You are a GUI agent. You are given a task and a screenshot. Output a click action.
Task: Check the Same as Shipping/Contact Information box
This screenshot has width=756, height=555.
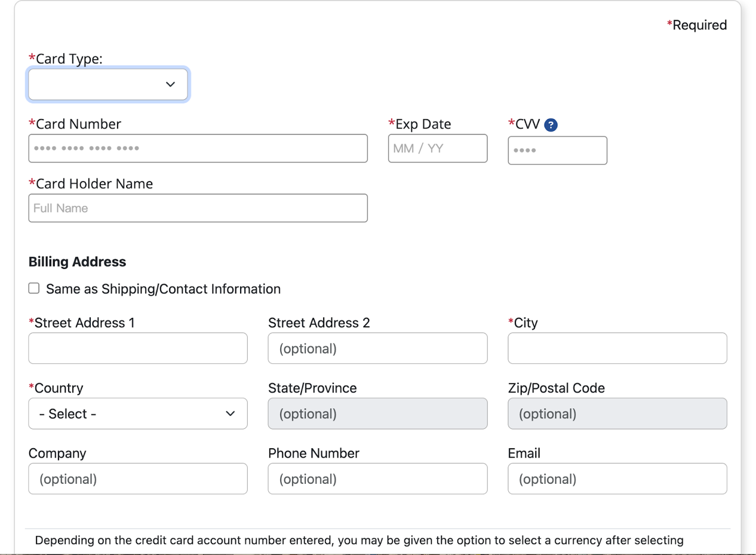pyautogui.click(x=34, y=289)
